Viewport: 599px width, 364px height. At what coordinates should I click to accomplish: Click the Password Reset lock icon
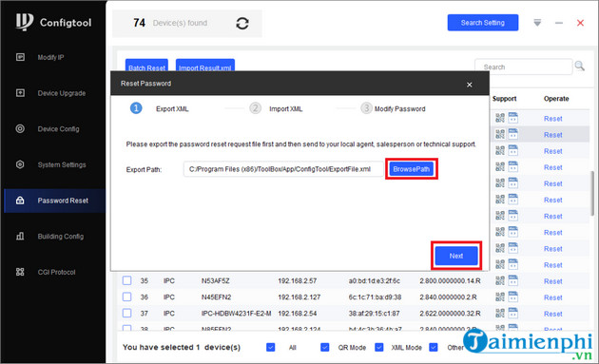[20, 201]
